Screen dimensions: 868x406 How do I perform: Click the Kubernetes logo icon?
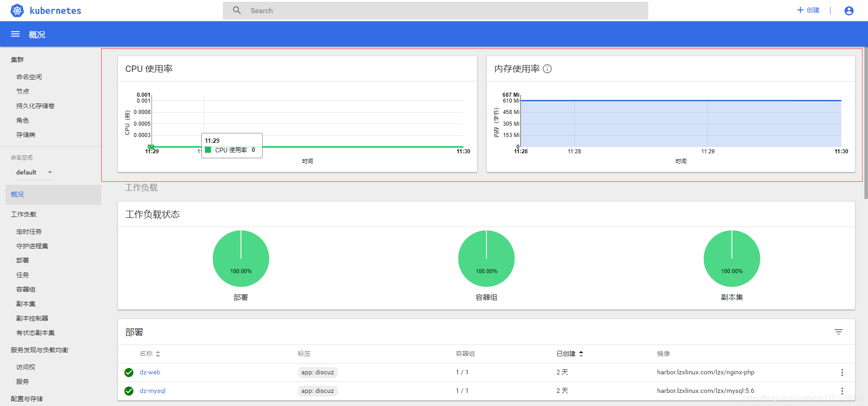pyautogui.click(x=17, y=10)
